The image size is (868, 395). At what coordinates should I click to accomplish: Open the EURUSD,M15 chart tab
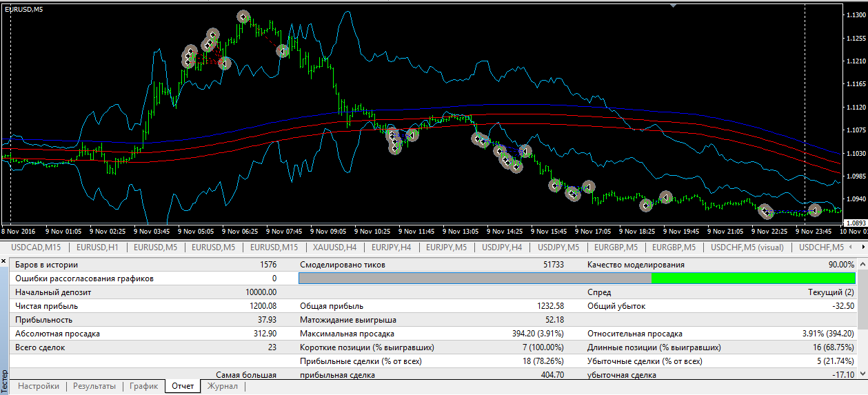click(274, 247)
